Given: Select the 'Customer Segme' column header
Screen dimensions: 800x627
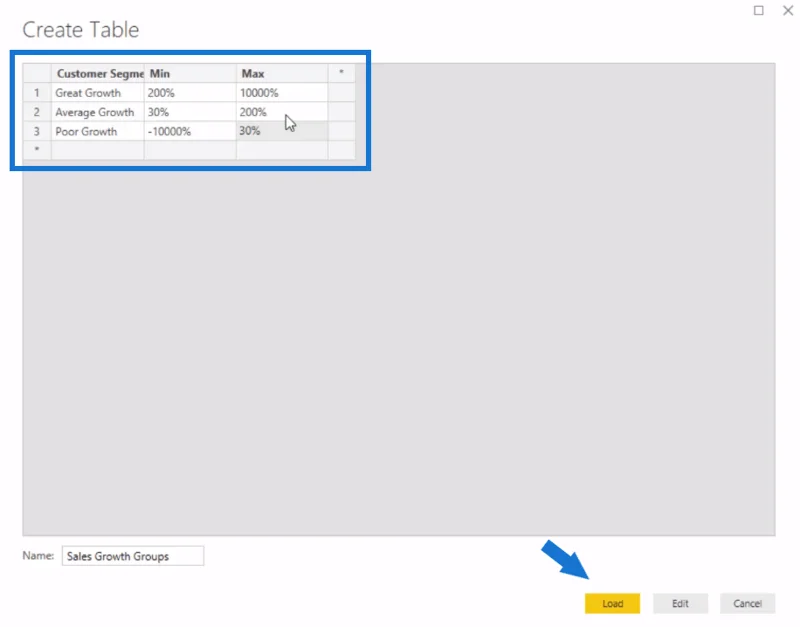Looking at the screenshot, I should tap(97, 73).
